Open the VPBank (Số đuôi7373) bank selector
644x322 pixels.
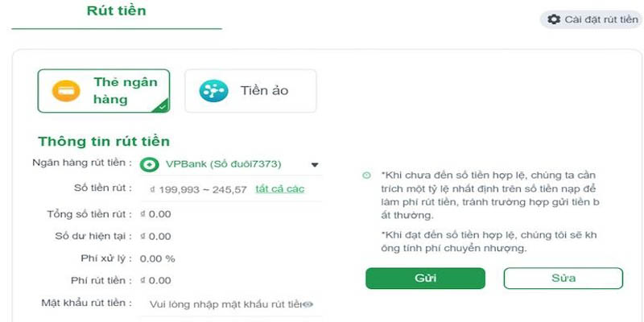coord(223,164)
